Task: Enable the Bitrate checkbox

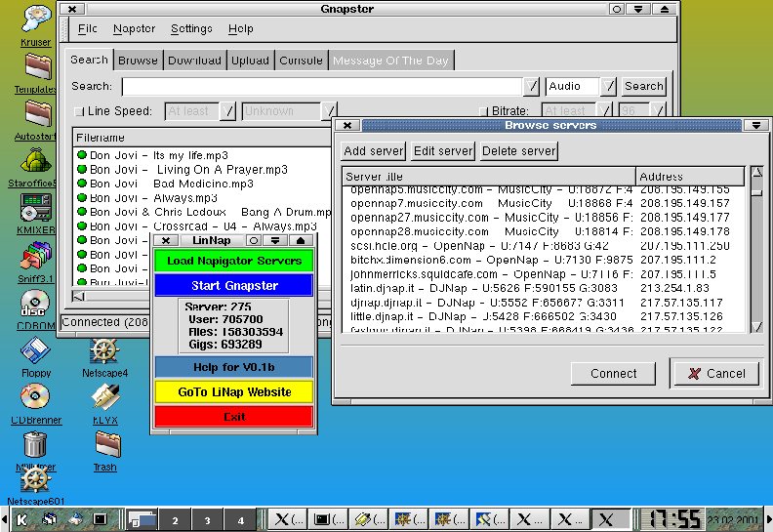Action: click(x=484, y=111)
